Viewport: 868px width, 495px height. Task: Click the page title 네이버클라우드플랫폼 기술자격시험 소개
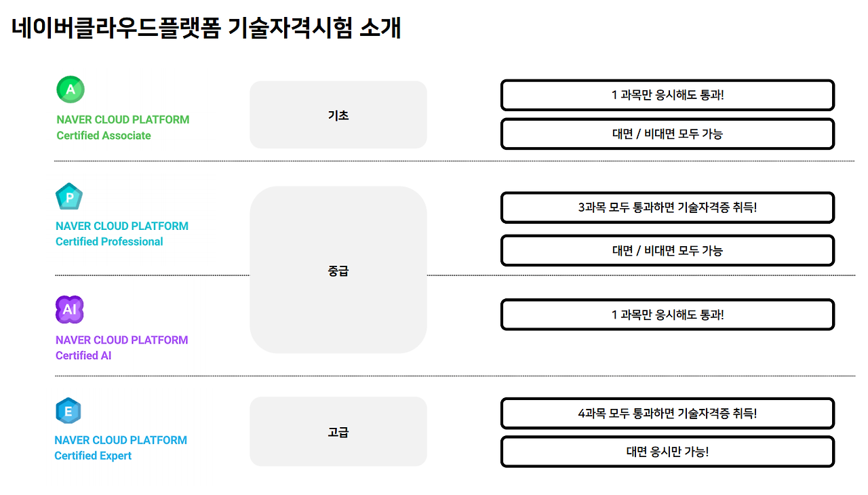(x=206, y=28)
